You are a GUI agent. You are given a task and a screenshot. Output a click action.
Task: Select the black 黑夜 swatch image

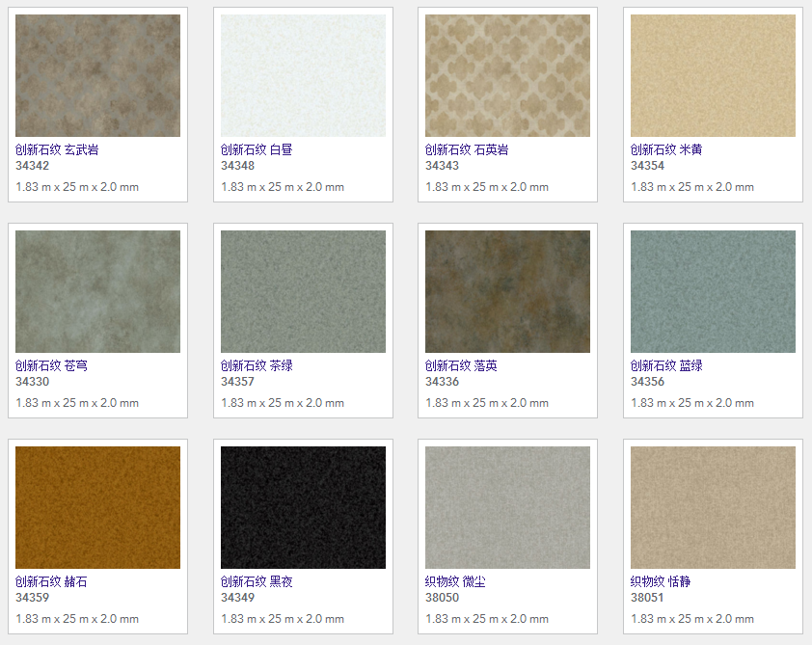(x=303, y=507)
